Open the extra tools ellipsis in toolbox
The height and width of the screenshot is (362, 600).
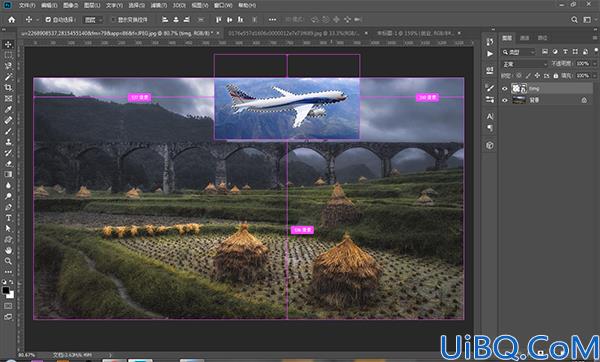8,272
